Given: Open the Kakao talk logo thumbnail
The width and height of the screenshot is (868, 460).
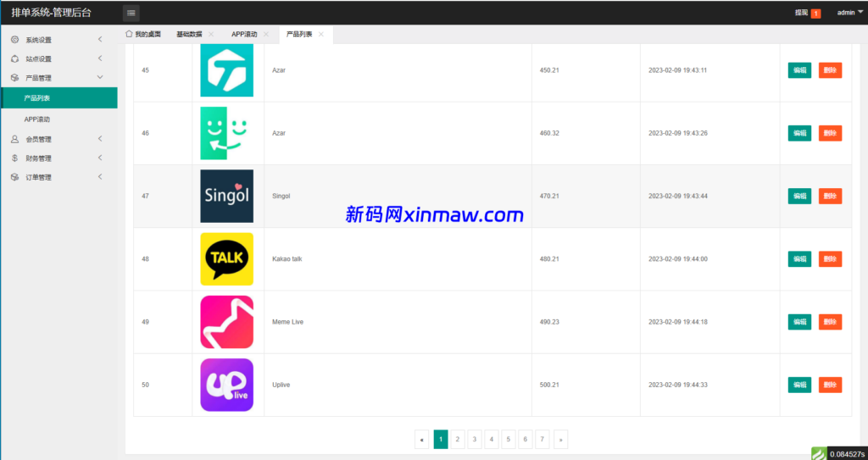Looking at the screenshot, I should (226, 259).
